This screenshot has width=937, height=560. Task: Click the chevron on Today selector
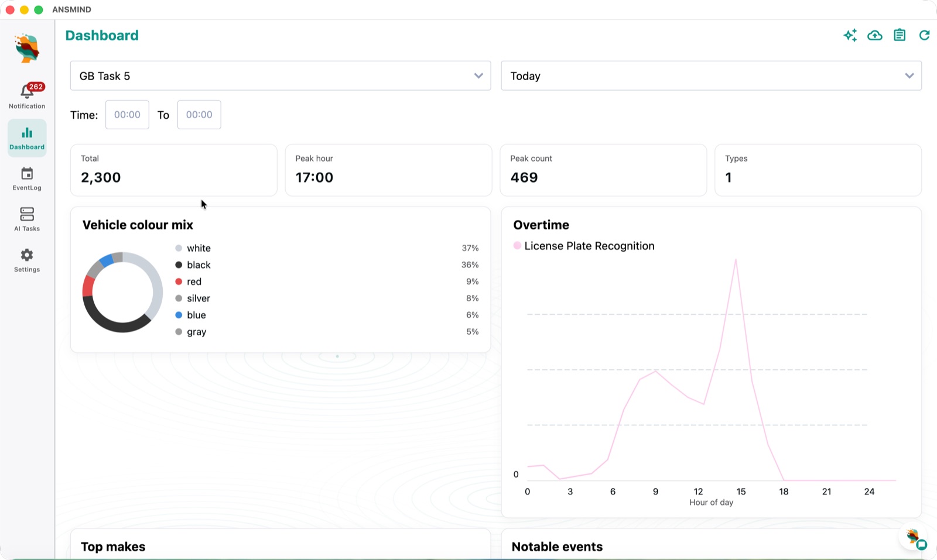click(x=909, y=76)
